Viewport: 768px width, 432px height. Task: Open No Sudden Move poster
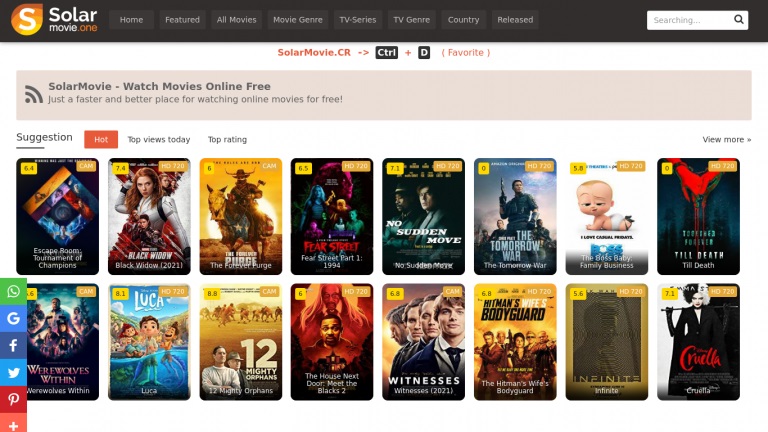pyautogui.click(x=423, y=216)
